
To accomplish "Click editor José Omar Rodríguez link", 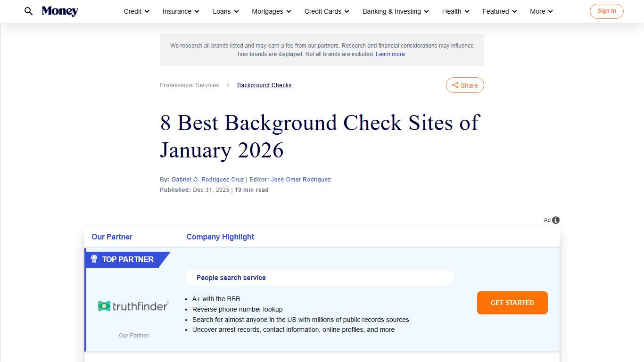I will (x=301, y=179).
